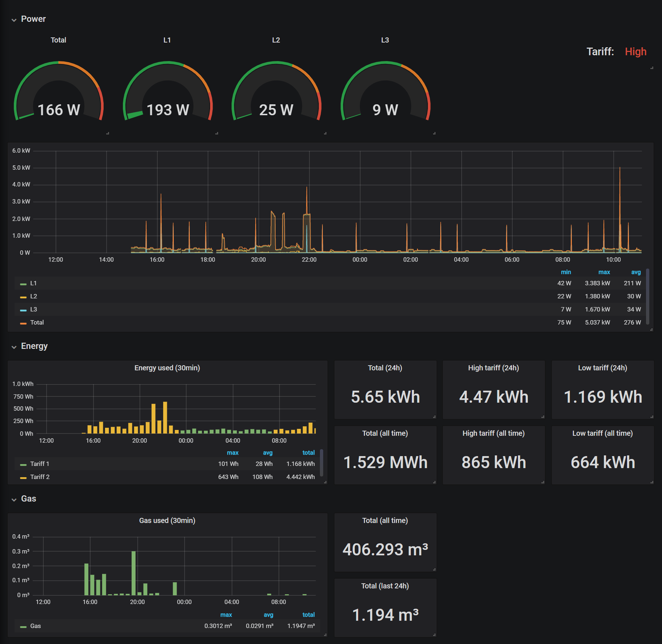
Task: Toggle Gas series in gas legend
Action: point(36,626)
